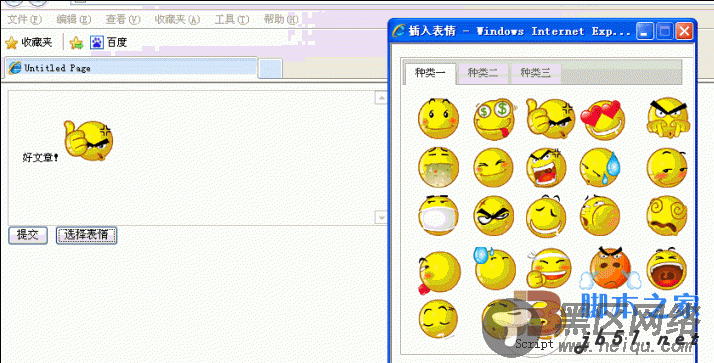This screenshot has width=714, height=363.
Task: Insert the face mask emoticon
Action: (x=438, y=216)
